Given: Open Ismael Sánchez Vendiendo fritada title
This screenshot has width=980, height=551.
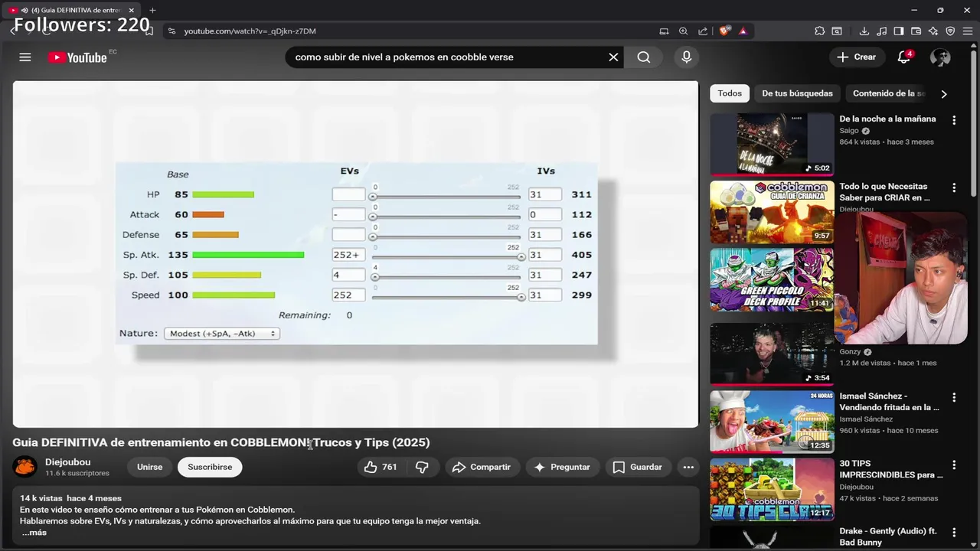Looking at the screenshot, I should [x=889, y=402].
